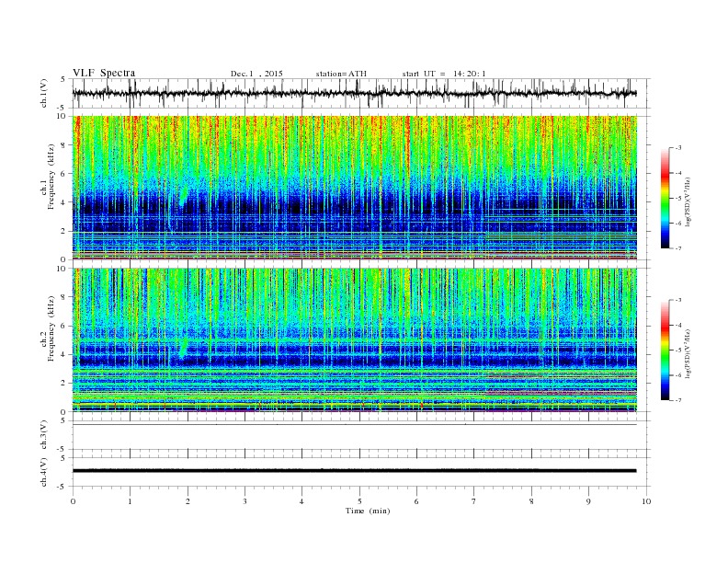Click the time axis tick label '5'
Image resolution: width=728 pixels, height=563 pixels.
point(359,501)
